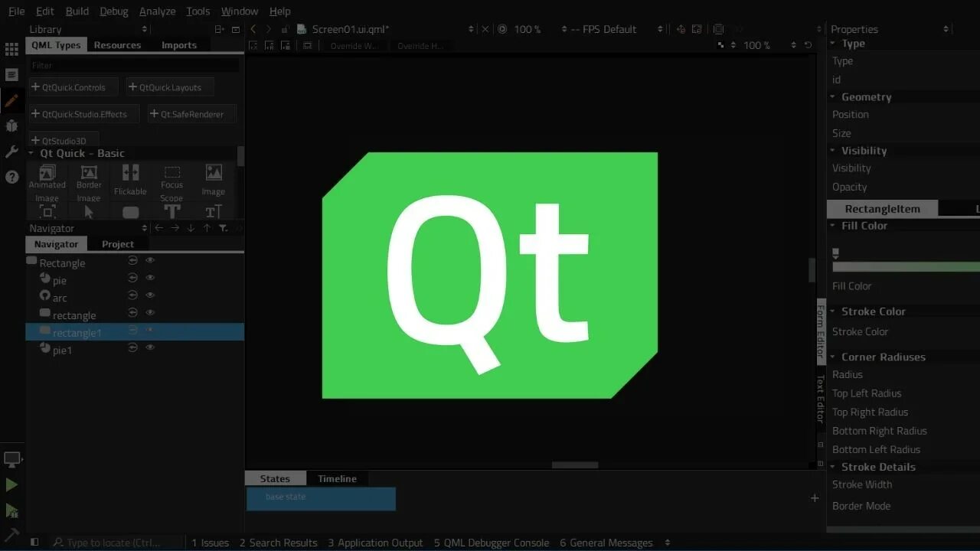This screenshot has height=551, width=980.
Task: Open the Projects mode wrench icon
Action: pos(11,152)
